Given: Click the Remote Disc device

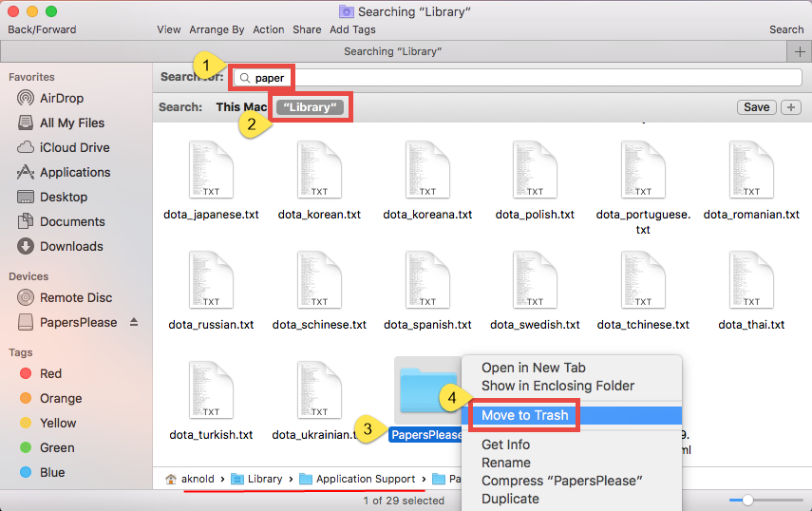Looking at the screenshot, I should tap(75, 297).
